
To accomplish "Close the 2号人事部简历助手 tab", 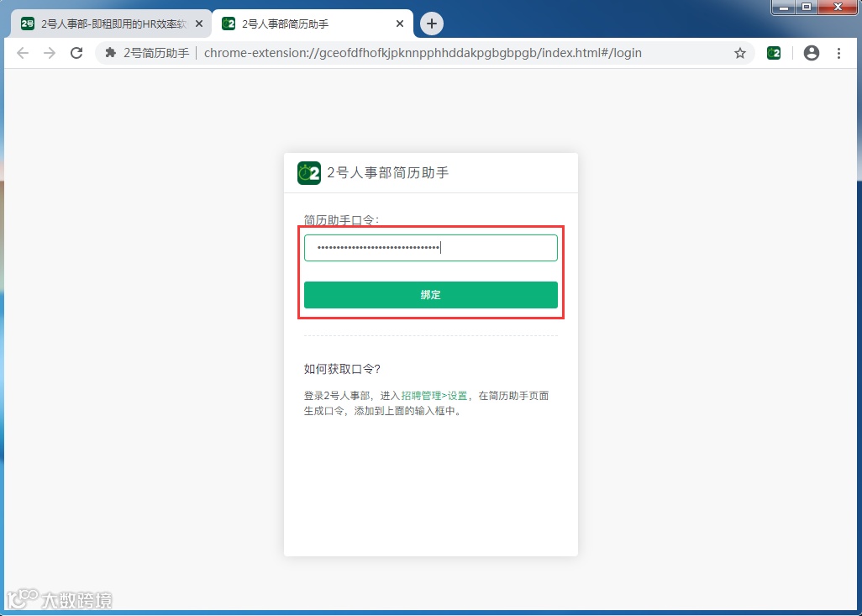I will point(400,24).
